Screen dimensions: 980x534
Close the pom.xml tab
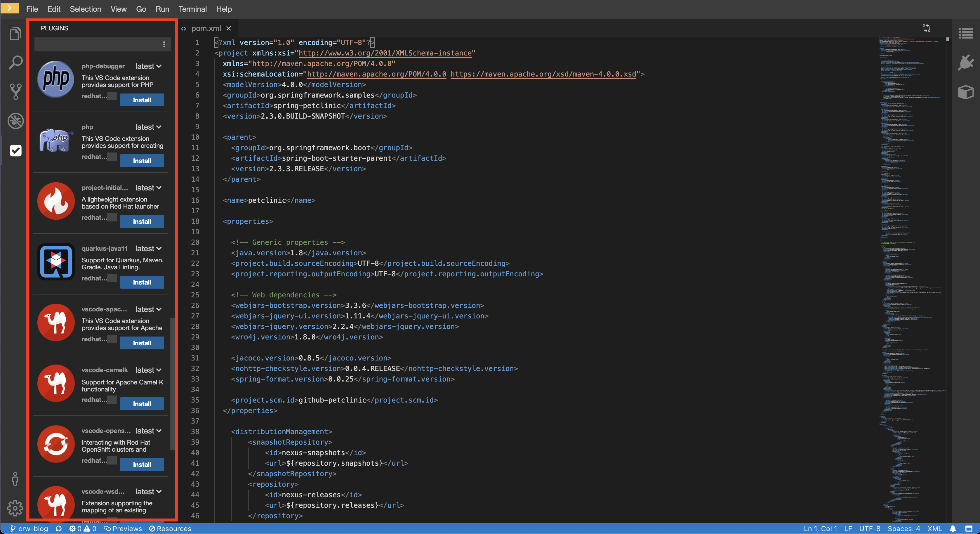pyautogui.click(x=229, y=28)
